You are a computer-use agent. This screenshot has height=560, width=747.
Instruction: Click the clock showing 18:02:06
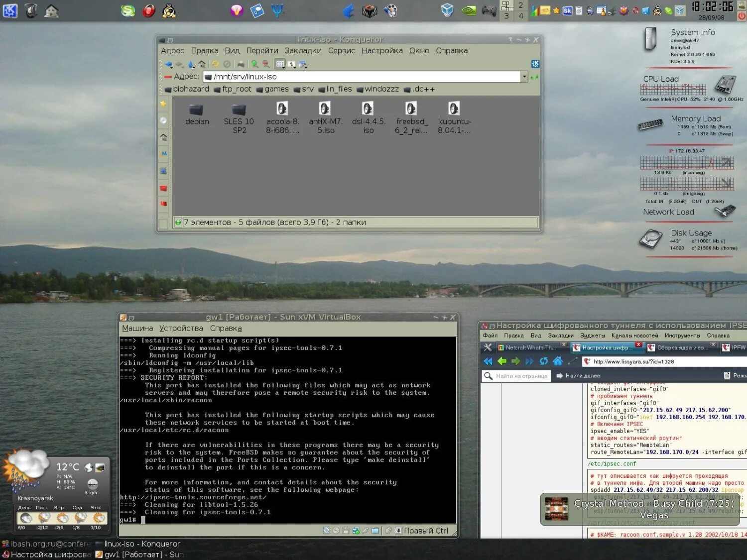[712, 7]
